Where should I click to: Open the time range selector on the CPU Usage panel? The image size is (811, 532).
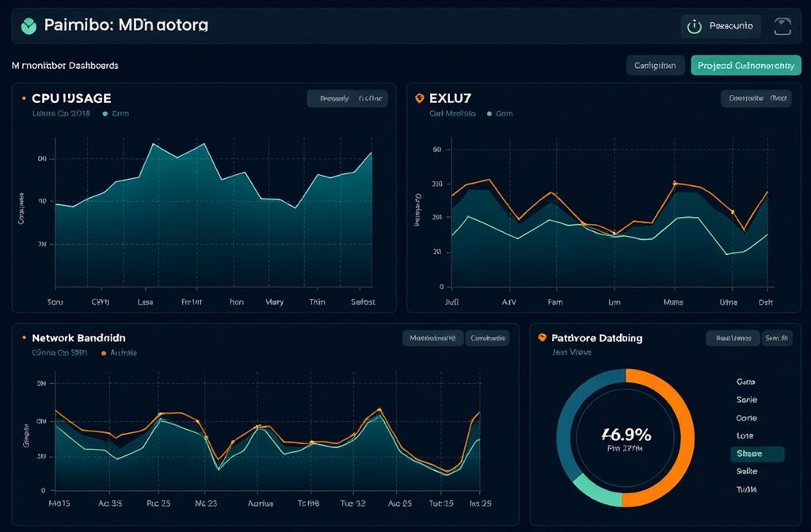coord(346,98)
